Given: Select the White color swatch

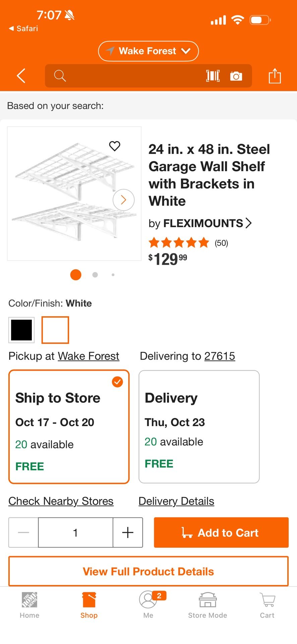Looking at the screenshot, I should point(55,330).
